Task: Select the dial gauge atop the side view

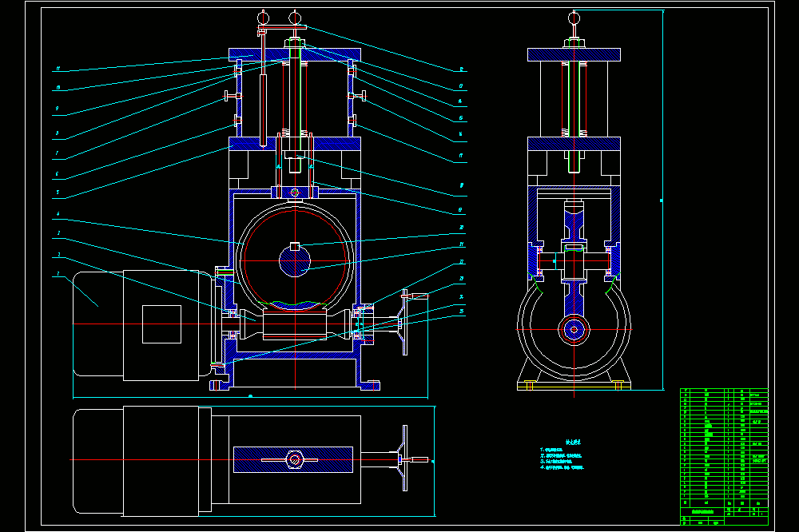Action: tap(574, 19)
